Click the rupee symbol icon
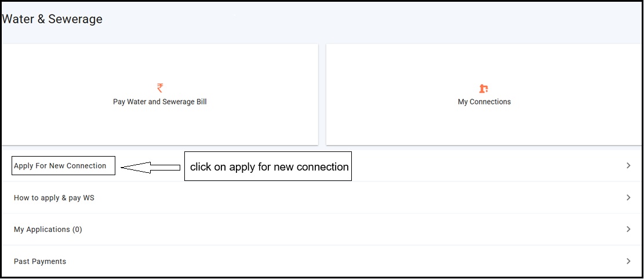 tap(160, 88)
